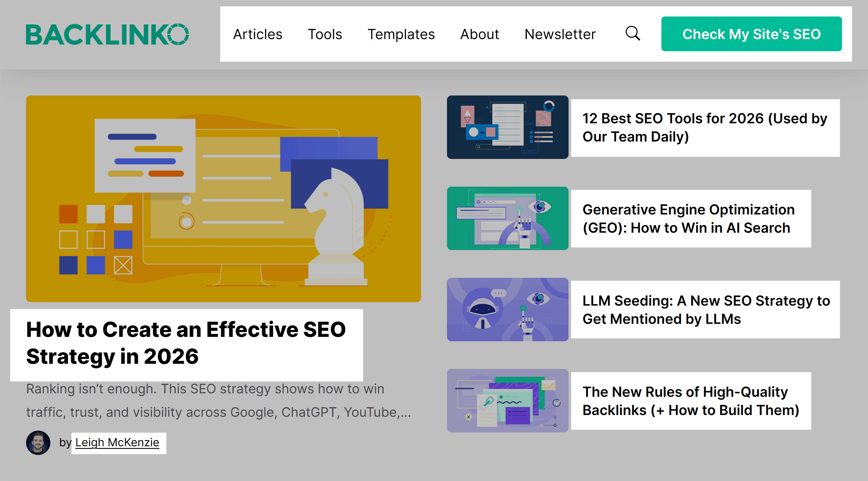Open the Generative Engine Optimization thumbnail
868x481 pixels.
508,218
